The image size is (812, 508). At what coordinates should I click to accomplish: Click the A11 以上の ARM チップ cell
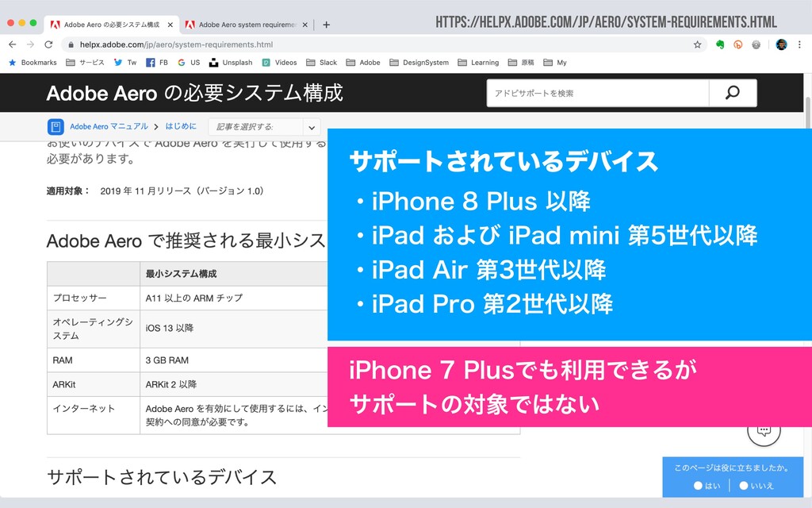(193, 298)
